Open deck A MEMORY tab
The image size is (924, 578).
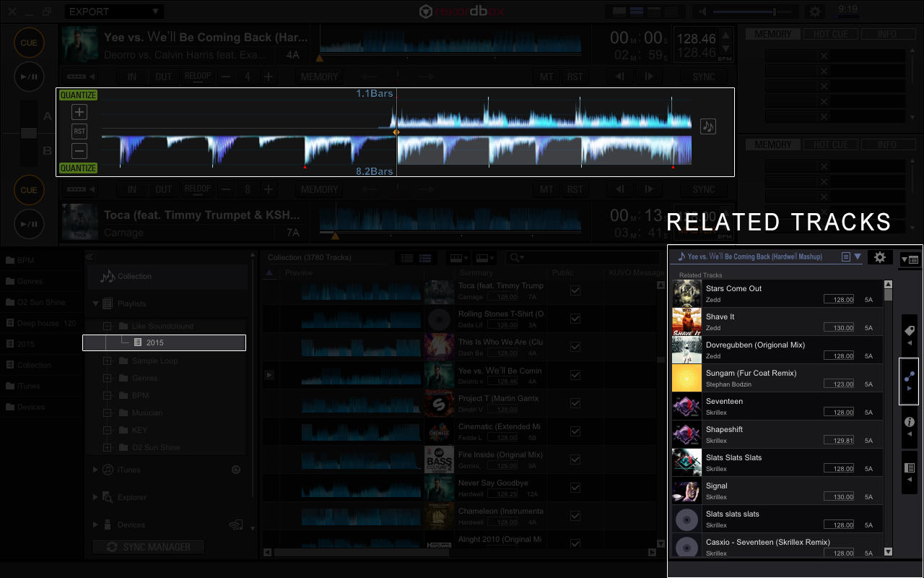[773, 34]
